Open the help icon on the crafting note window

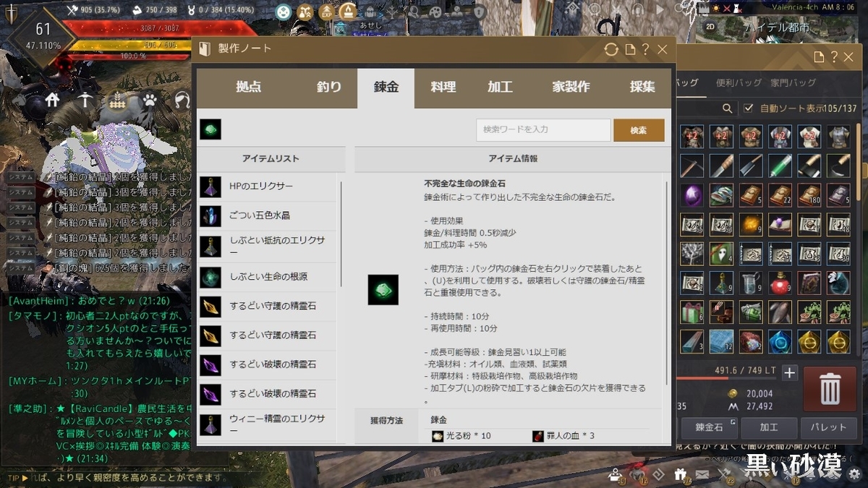pos(645,48)
